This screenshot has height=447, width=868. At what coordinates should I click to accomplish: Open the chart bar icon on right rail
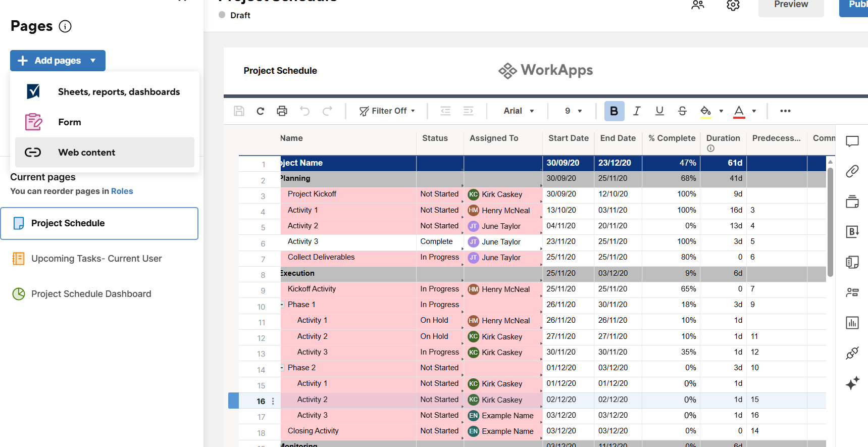tap(852, 323)
